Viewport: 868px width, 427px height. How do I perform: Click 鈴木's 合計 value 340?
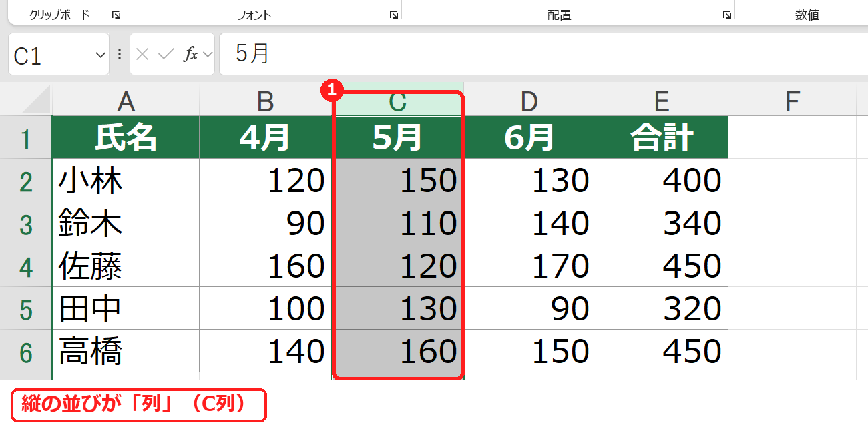[x=662, y=223]
